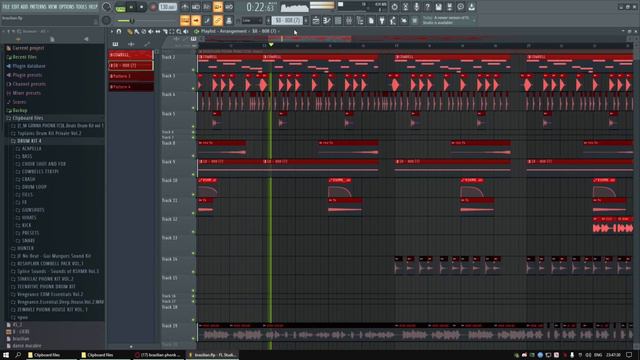Open the Windows taskbar search icon
The height and width of the screenshot is (360, 640).
pyautogui.click(x=18, y=355)
